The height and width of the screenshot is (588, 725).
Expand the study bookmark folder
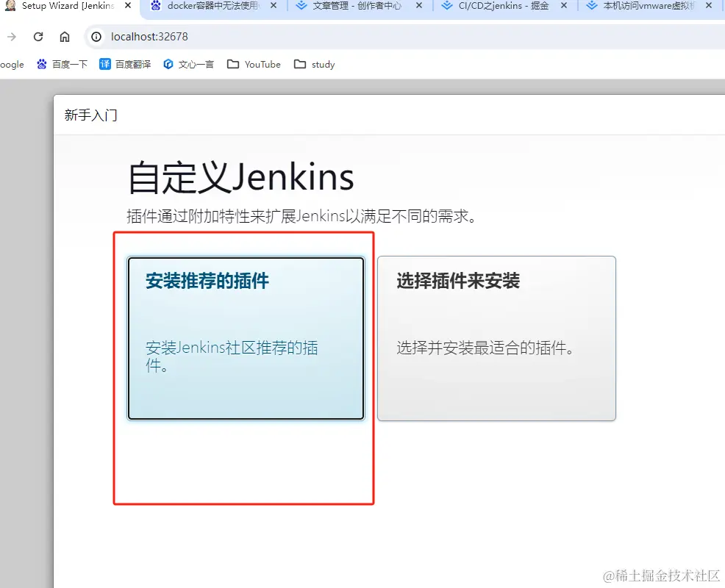[314, 64]
